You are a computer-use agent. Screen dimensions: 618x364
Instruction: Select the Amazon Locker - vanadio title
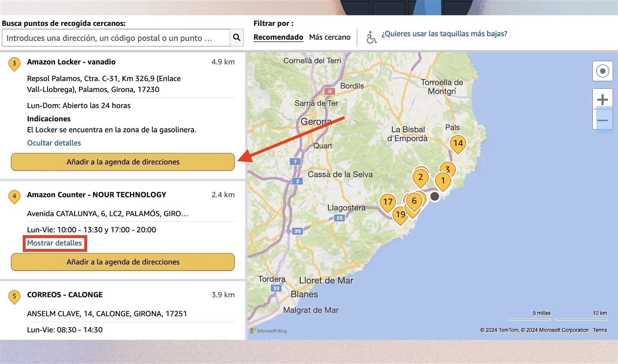71,62
